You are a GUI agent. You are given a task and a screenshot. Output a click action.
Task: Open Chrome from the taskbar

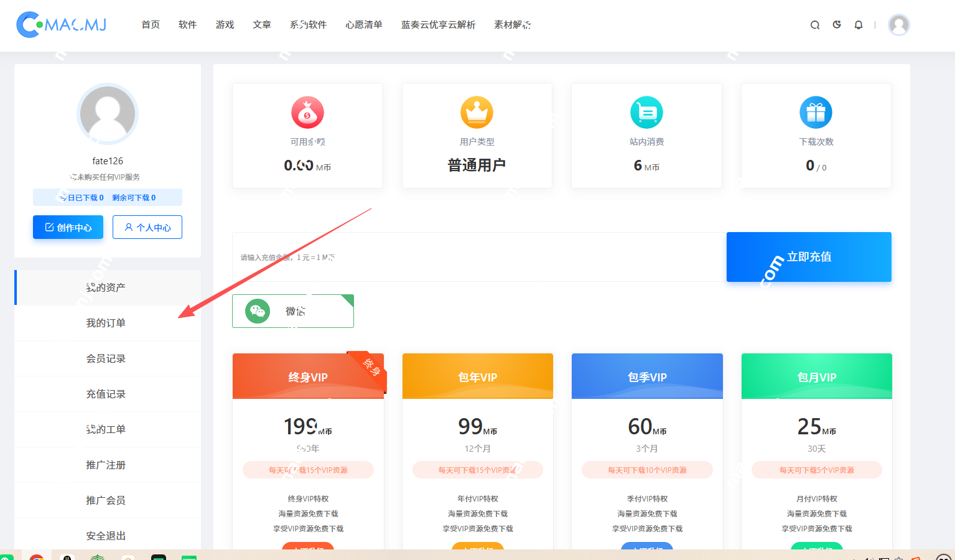(x=37, y=556)
